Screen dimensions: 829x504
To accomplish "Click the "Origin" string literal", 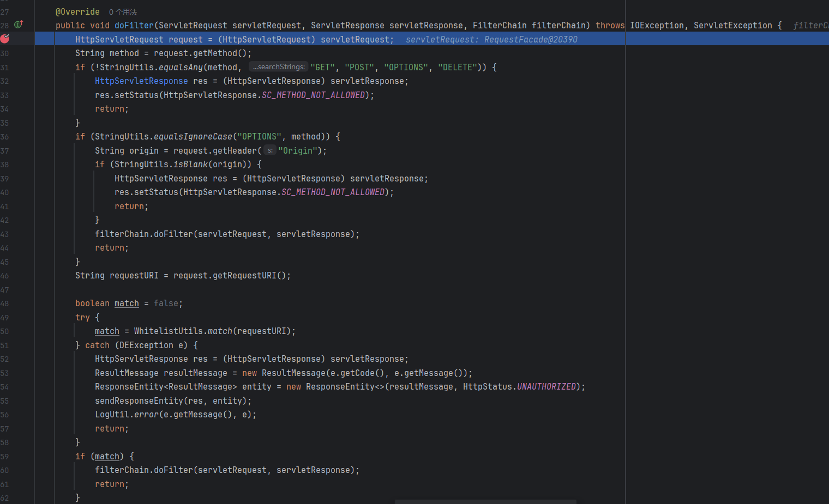I will point(297,151).
